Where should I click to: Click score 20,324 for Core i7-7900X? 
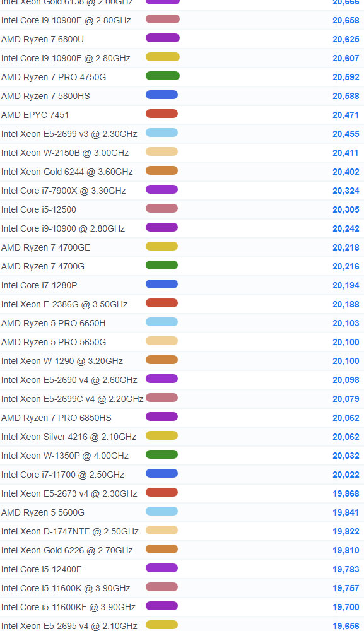[x=346, y=191]
